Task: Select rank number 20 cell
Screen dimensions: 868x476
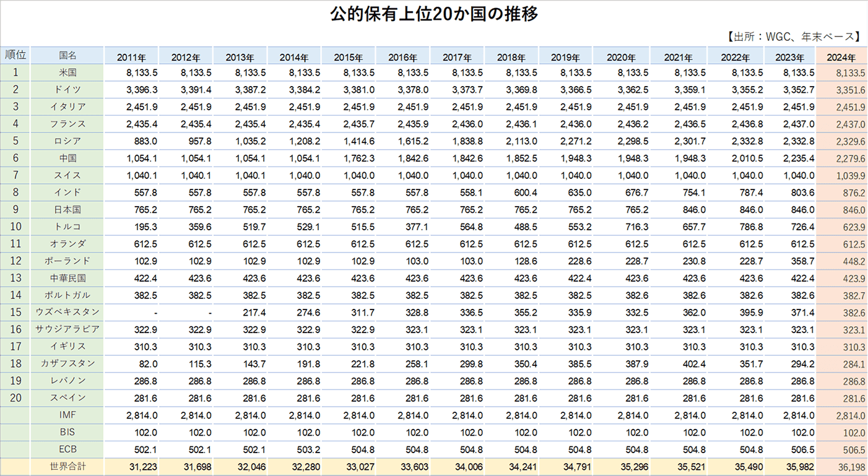Action: [x=15, y=397]
